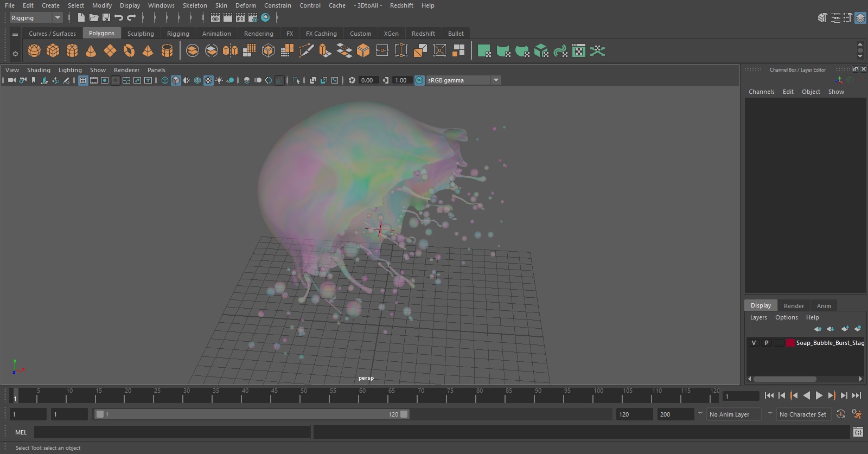
Task: Open the Layer Editor Options menu
Action: tap(786, 317)
